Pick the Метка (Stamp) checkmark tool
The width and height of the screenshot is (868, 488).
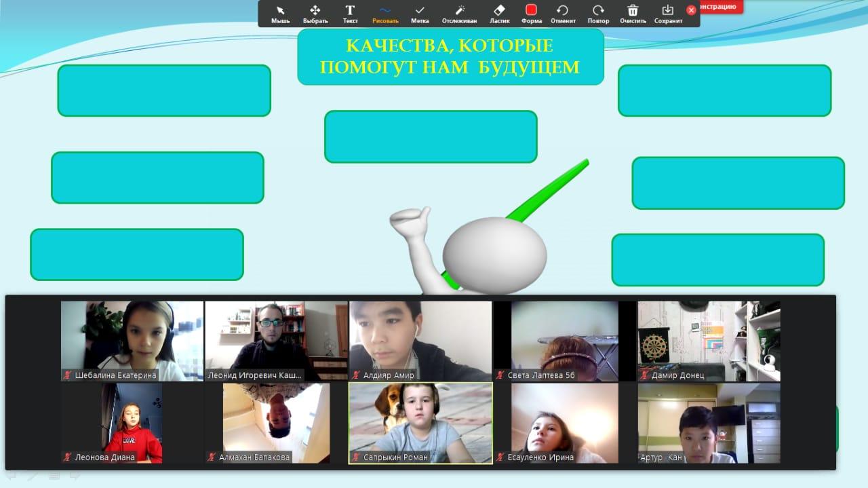420,13
